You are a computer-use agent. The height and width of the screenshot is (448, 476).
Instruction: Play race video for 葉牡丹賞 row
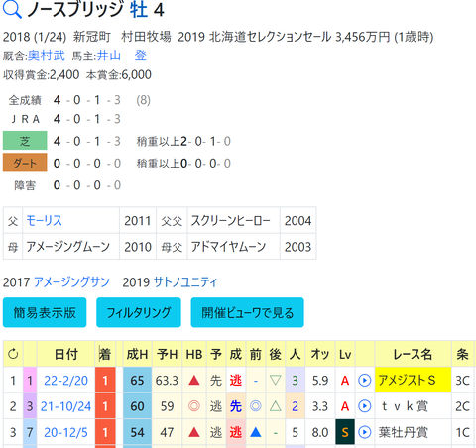[364, 432]
